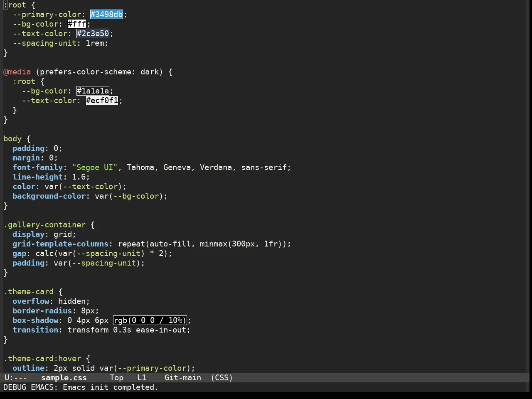Click the .theme-card selector line

pos(33,292)
